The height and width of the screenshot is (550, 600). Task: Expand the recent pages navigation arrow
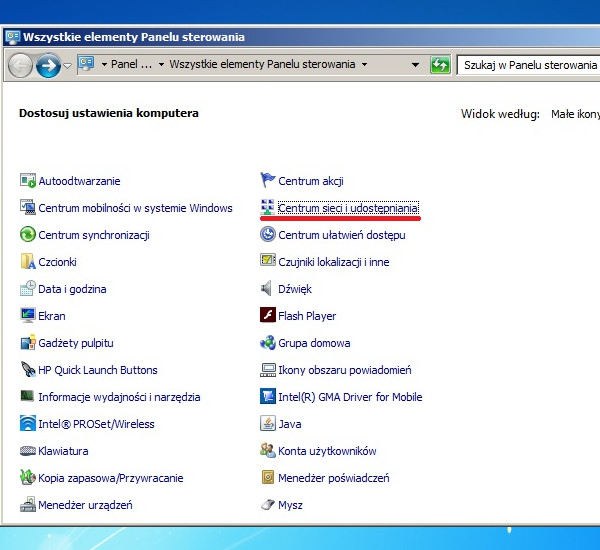67,66
